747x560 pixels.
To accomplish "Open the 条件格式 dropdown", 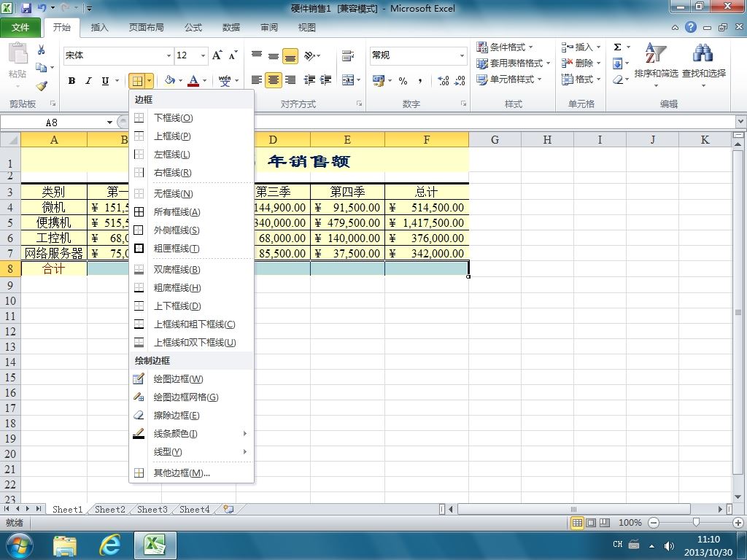I will tap(505, 47).
